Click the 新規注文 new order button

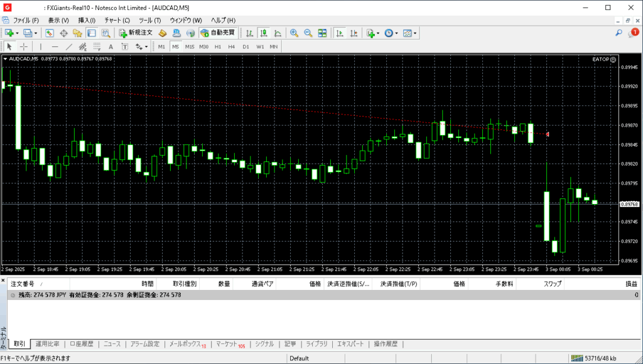pyautogui.click(x=135, y=33)
